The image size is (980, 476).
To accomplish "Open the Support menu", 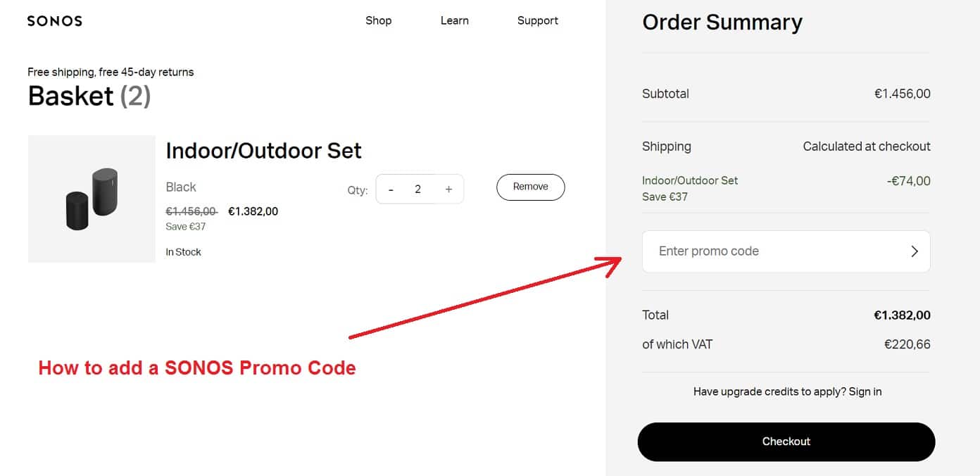I will (537, 20).
